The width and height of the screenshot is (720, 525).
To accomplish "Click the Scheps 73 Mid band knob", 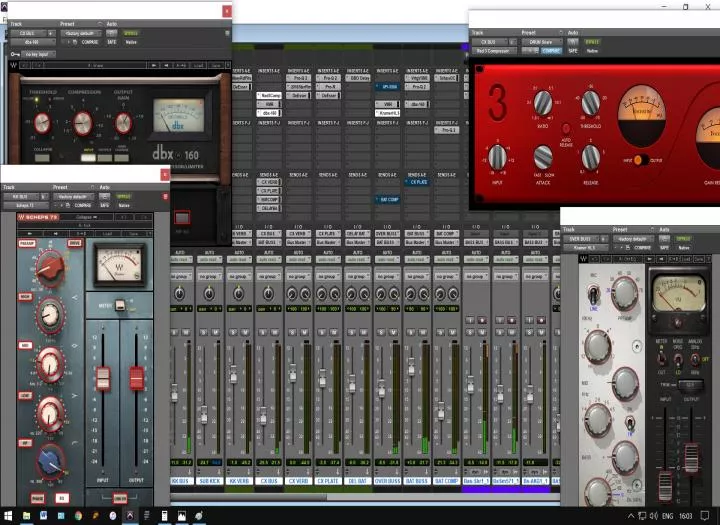I will [50, 364].
